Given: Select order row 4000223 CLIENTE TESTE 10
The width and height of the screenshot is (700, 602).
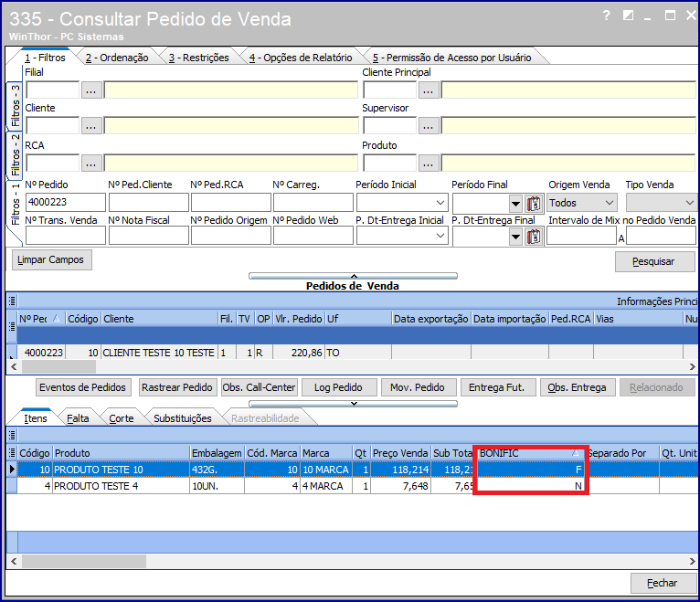Looking at the screenshot, I should coord(353,353).
